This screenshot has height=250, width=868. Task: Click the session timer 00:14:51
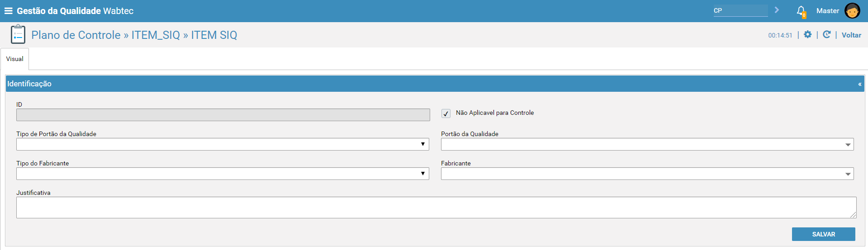780,35
